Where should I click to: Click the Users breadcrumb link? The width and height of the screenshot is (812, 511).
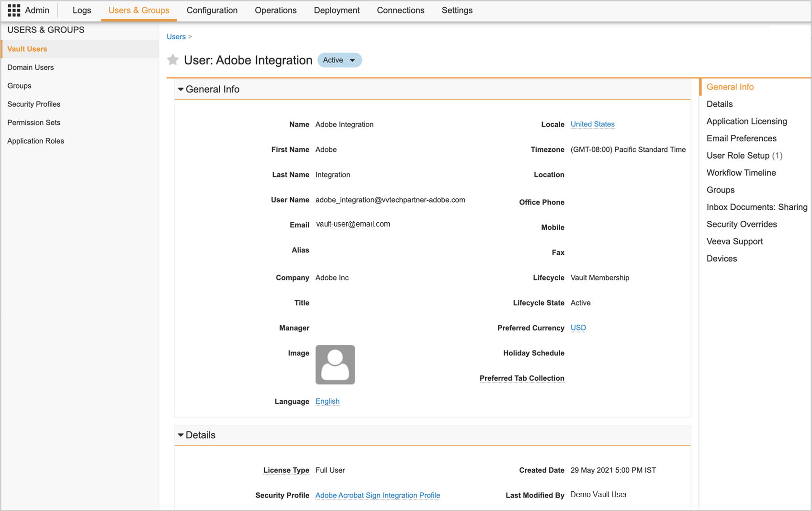[x=176, y=37]
